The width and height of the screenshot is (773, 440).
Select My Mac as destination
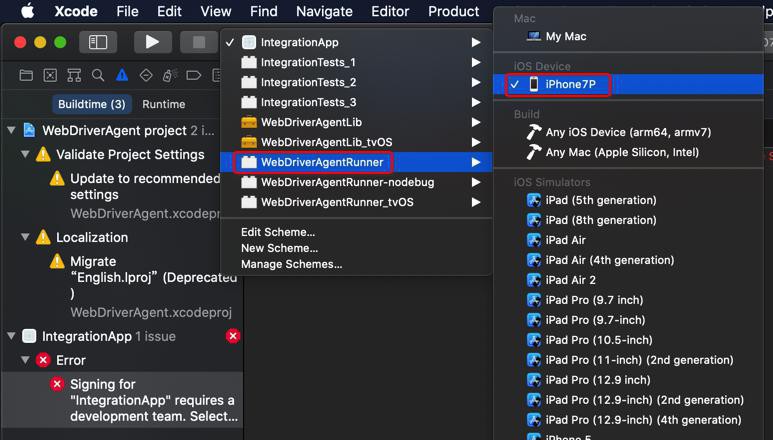(x=629, y=36)
